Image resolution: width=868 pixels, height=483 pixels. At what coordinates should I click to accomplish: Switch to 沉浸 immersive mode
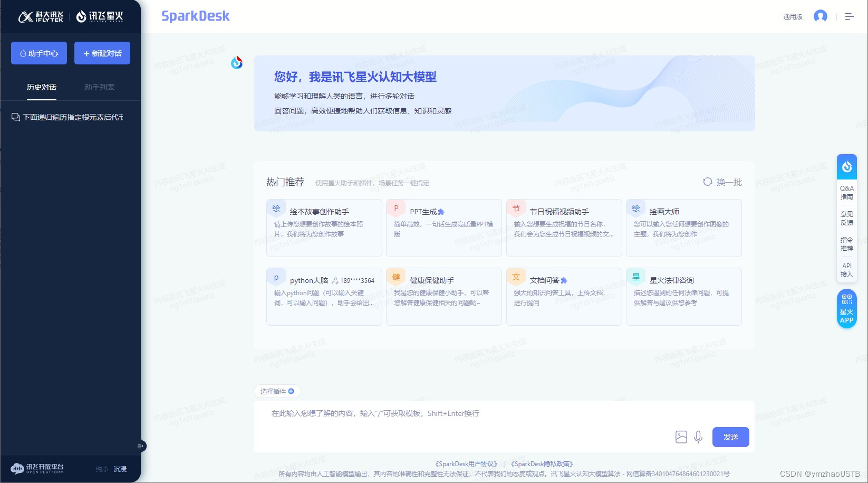(x=120, y=469)
